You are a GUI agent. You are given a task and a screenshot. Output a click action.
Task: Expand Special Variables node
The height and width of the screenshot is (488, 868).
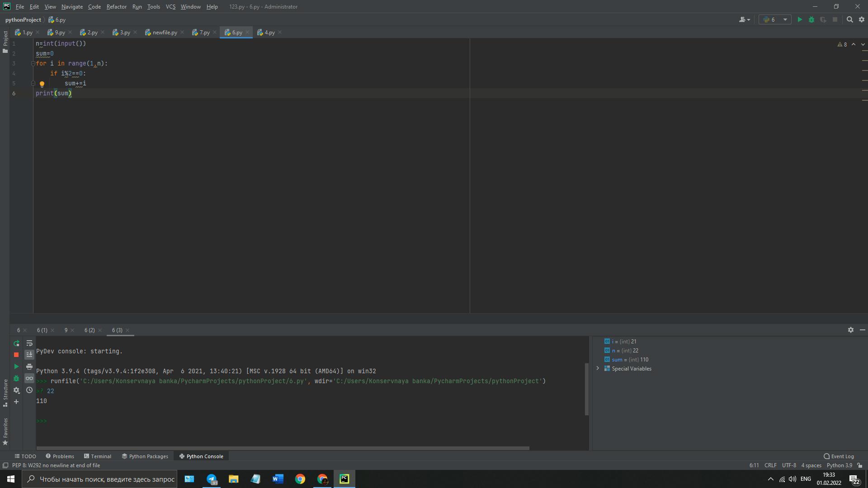[598, 369]
